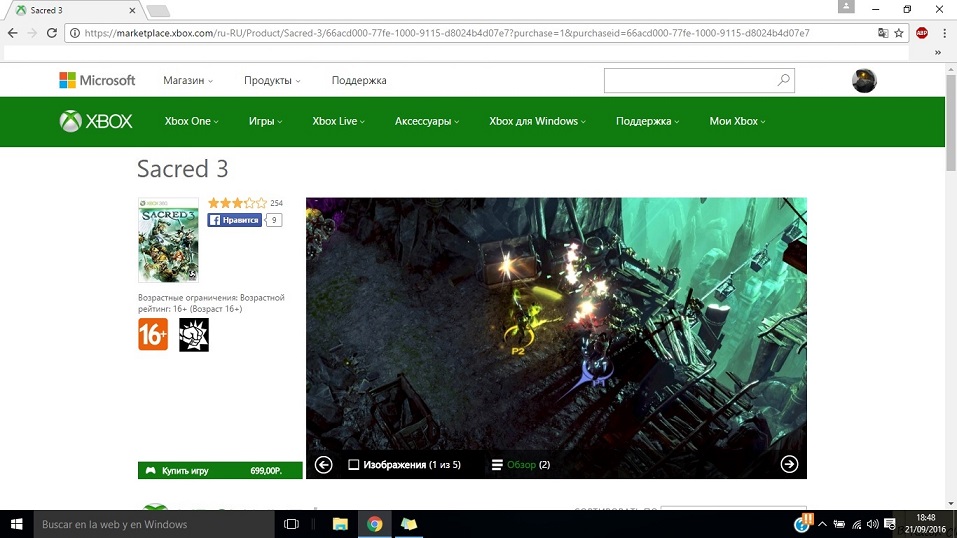The width and height of the screenshot is (957, 538).
Task: Click the star rating for Sacred 3
Action: [x=237, y=203]
